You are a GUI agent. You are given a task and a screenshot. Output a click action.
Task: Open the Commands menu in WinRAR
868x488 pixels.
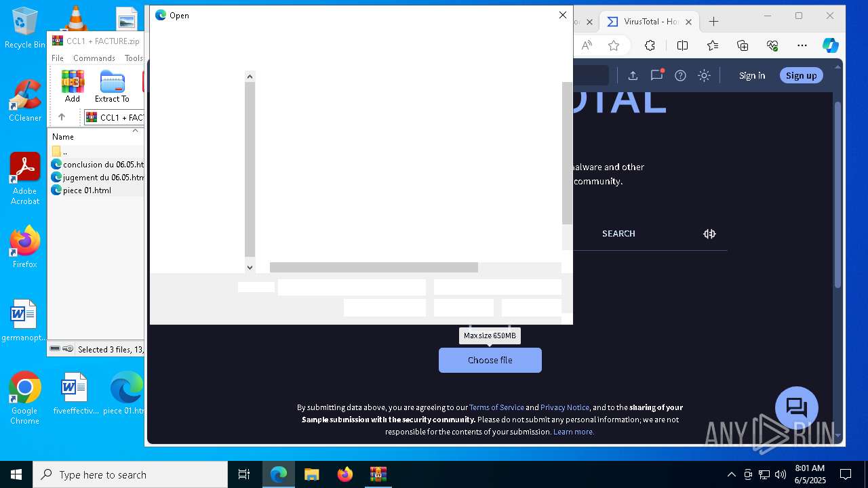coord(94,58)
